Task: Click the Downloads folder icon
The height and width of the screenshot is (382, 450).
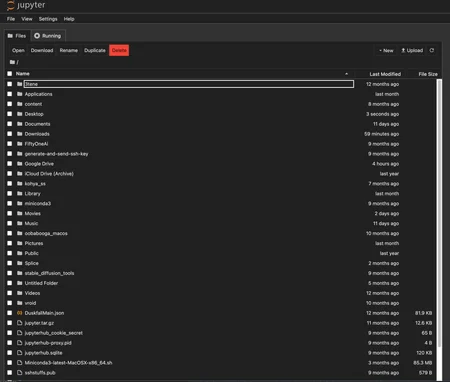Action: [20, 134]
